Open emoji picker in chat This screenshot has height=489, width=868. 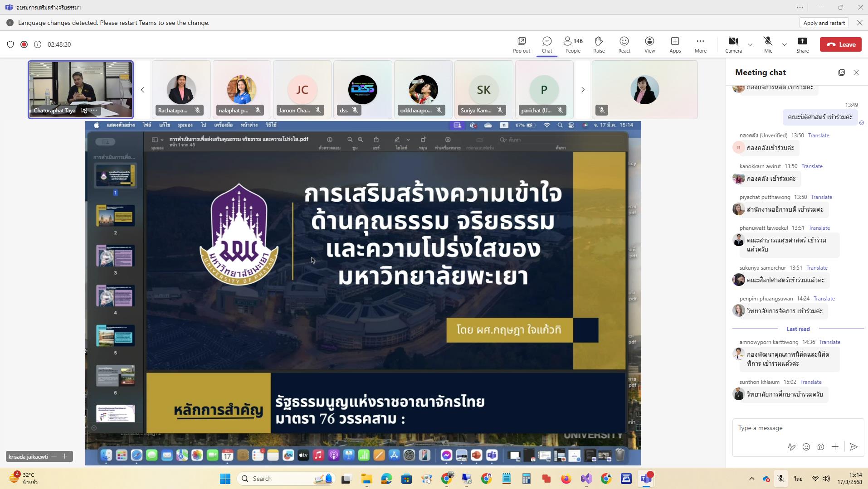pos(806,447)
